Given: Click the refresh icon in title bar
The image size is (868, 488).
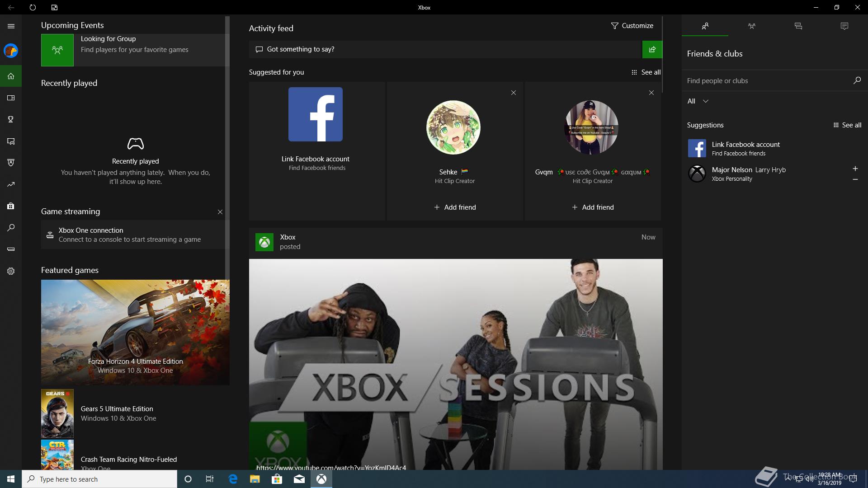Looking at the screenshot, I should (x=33, y=7).
